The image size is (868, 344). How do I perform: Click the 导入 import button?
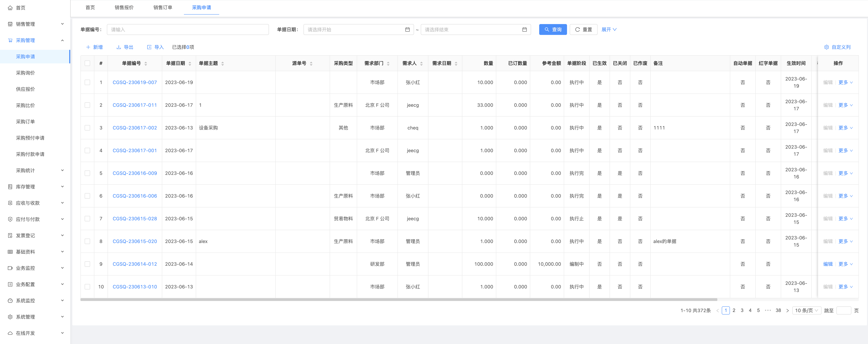[155, 47]
